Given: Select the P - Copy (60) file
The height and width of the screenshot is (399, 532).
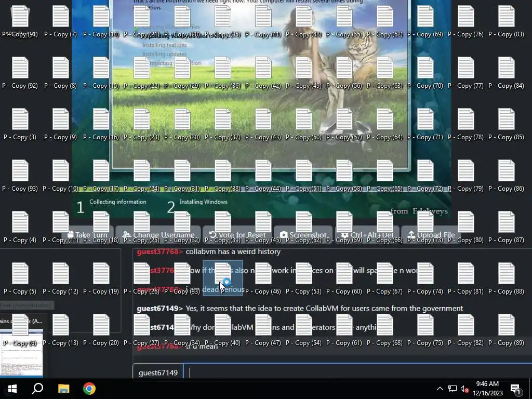Looking at the screenshot, I should click(x=344, y=279).
